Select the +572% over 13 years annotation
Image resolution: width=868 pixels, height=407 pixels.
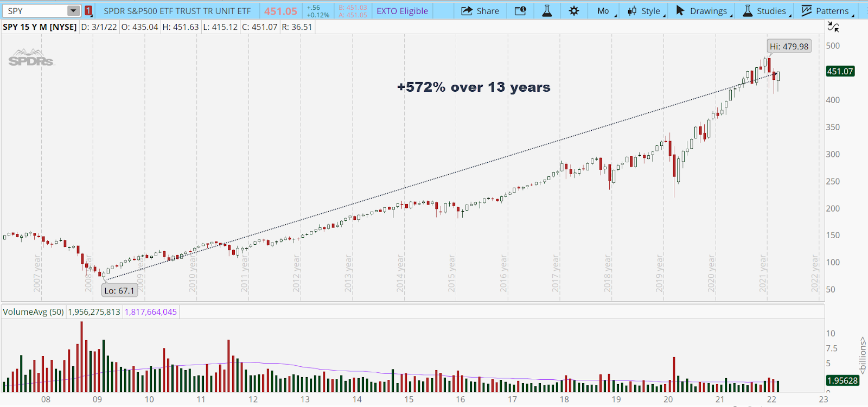click(x=474, y=87)
